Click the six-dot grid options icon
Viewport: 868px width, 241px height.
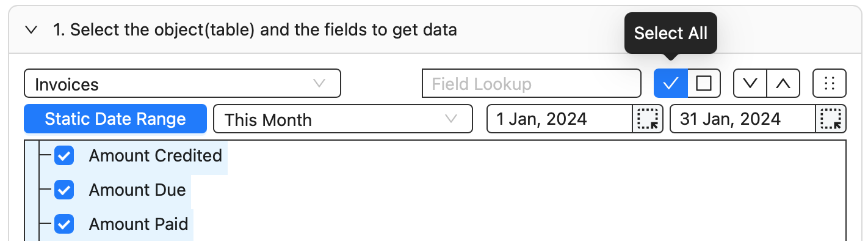[x=830, y=83]
